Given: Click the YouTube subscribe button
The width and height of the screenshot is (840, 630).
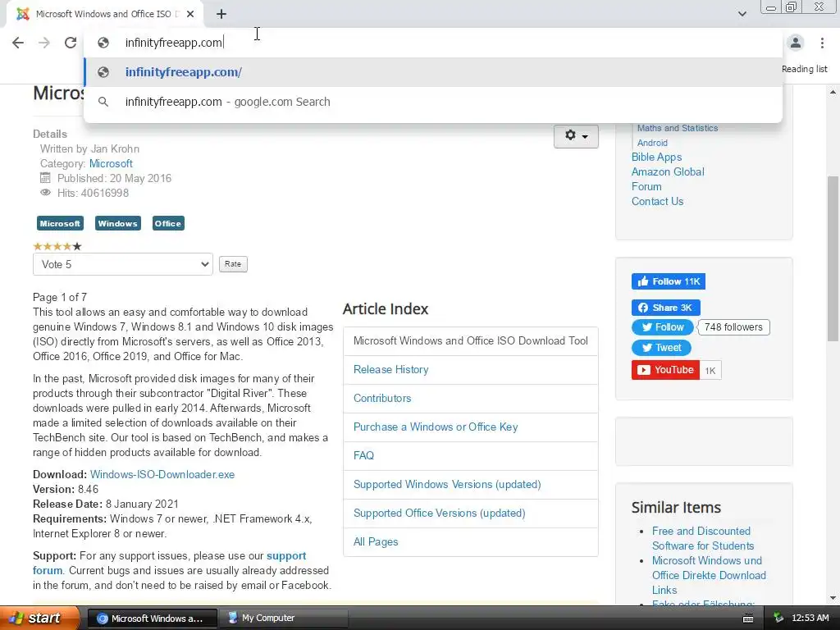Looking at the screenshot, I should click(x=665, y=370).
